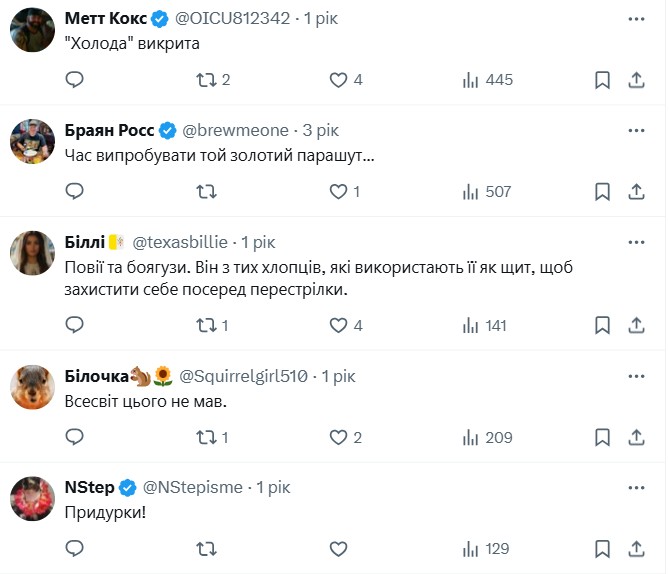Screen dimensions: 670x574
Task: Bookmark NStep's tweet
Action: coord(602,548)
